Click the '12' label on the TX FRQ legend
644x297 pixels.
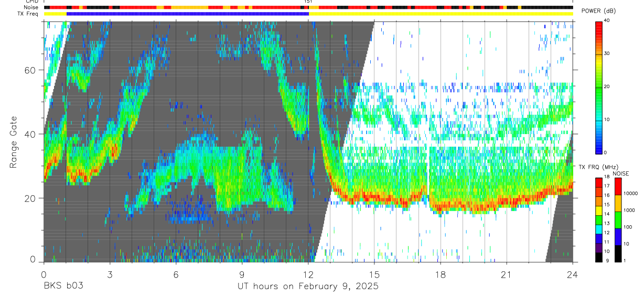tap(607, 233)
